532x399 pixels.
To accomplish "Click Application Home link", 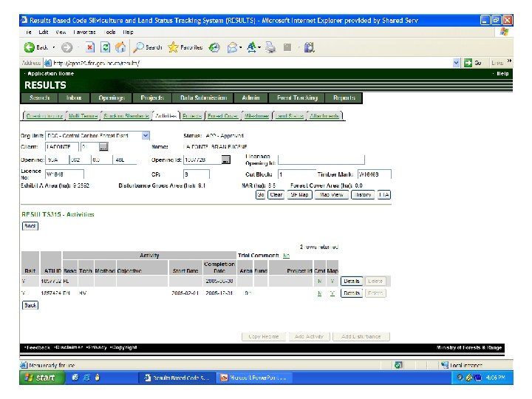I will pos(50,74).
